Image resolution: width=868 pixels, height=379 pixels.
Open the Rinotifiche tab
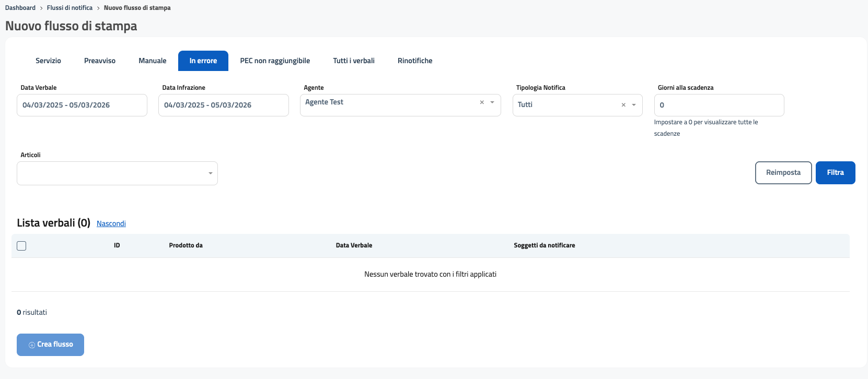tap(415, 61)
